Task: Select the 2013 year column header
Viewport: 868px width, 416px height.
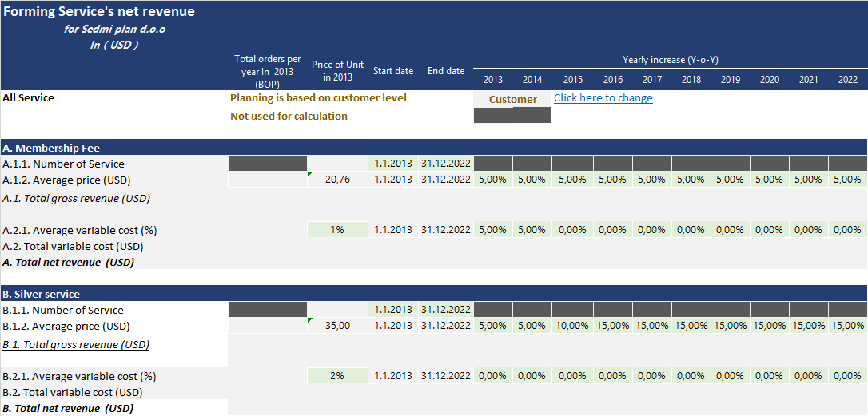Action: pos(493,80)
